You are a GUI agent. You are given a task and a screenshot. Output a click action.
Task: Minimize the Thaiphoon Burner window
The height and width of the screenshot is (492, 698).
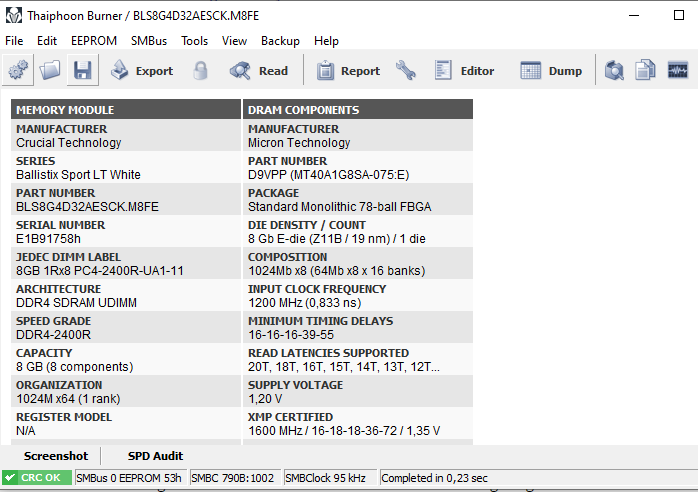coord(634,16)
